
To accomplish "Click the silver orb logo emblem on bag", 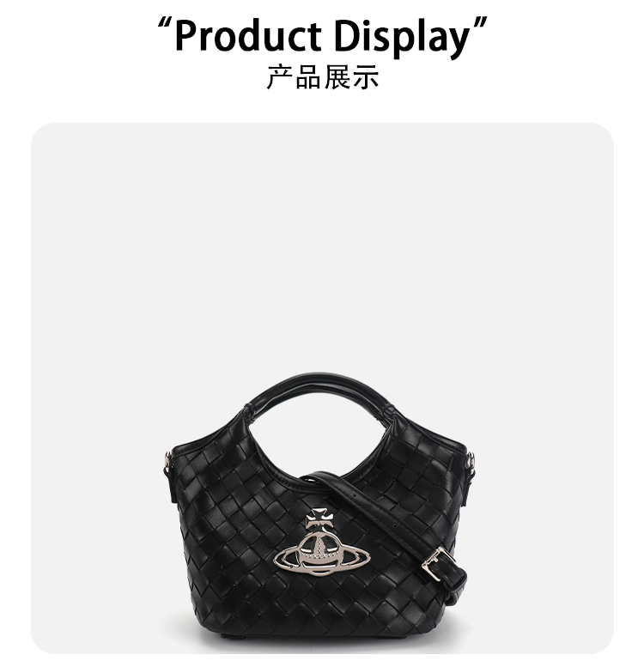I will [x=322, y=543].
